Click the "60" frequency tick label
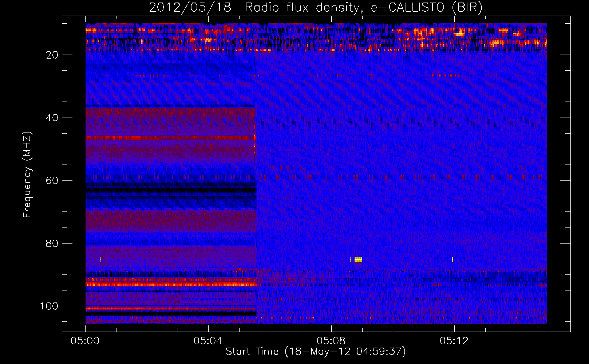The image size is (589, 364). point(52,181)
